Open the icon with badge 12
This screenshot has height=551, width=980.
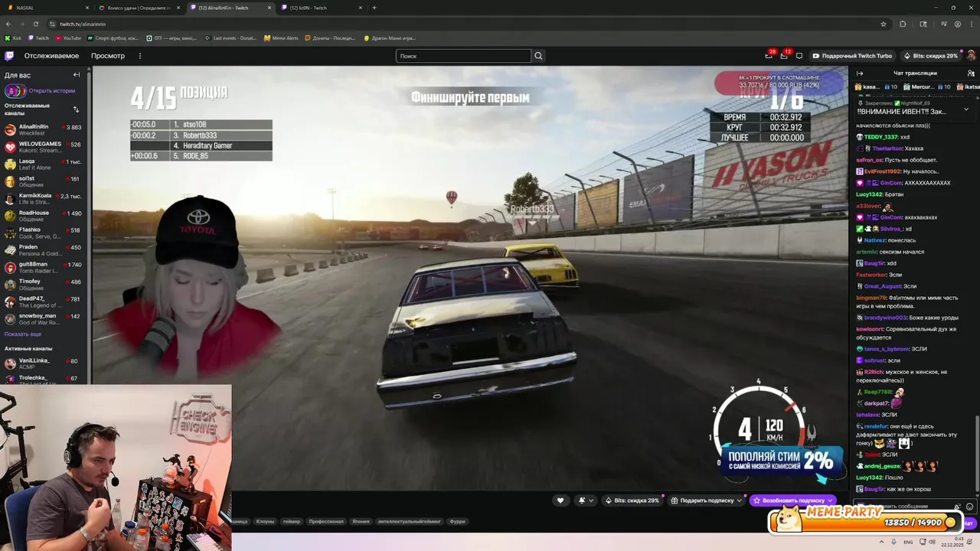click(x=784, y=56)
